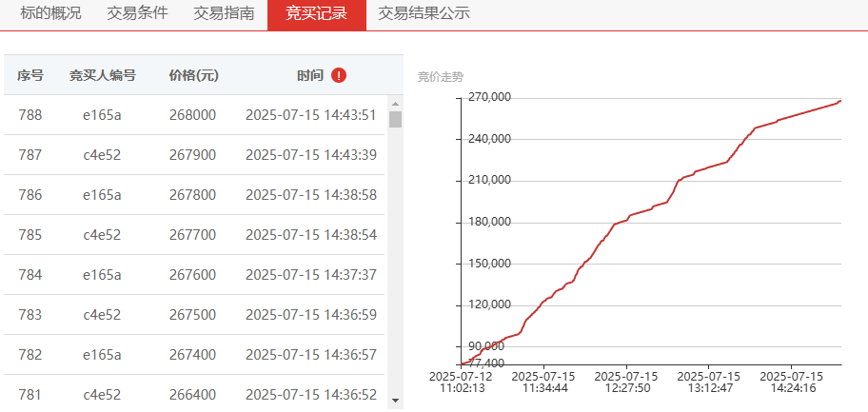Image resolution: width=868 pixels, height=412 pixels.
Task: Click timestamp 2025-07-15 14:36:59
Action: (311, 315)
